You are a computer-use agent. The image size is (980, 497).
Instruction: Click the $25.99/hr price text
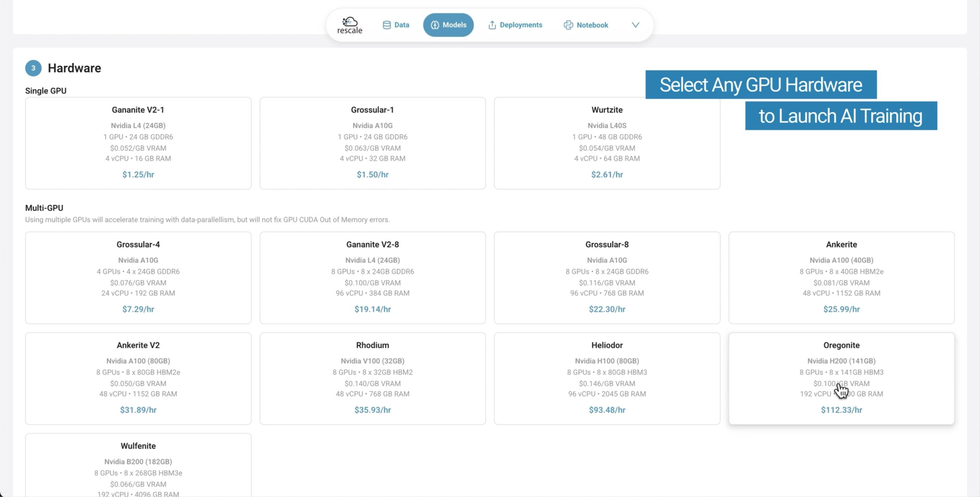tap(841, 309)
